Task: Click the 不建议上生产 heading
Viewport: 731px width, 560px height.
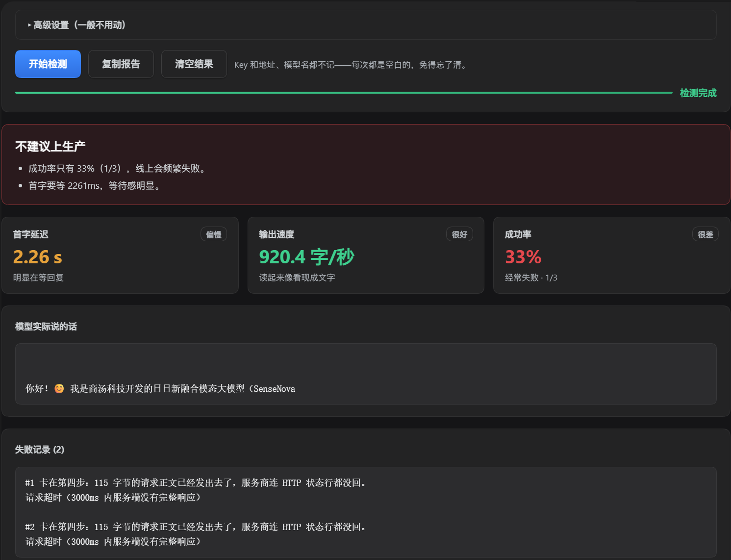Action: pos(50,147)
